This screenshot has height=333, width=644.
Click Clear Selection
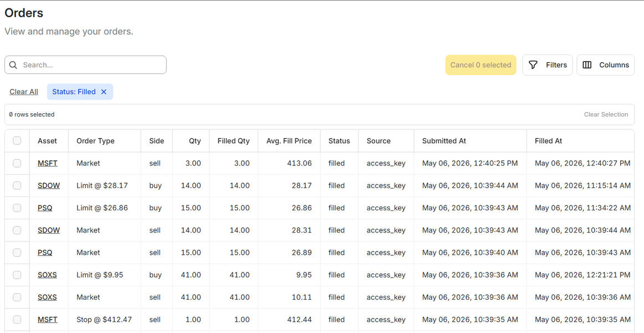(x=606, y=114)
